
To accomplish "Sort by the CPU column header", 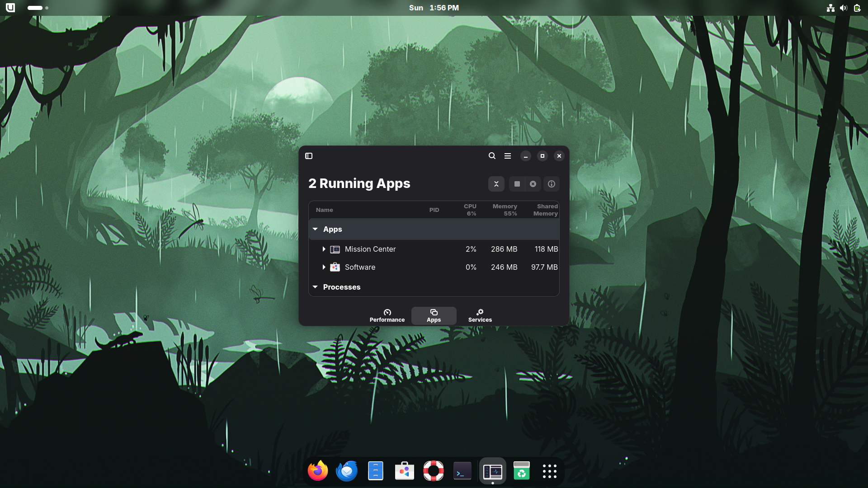I will pos(470,210).
